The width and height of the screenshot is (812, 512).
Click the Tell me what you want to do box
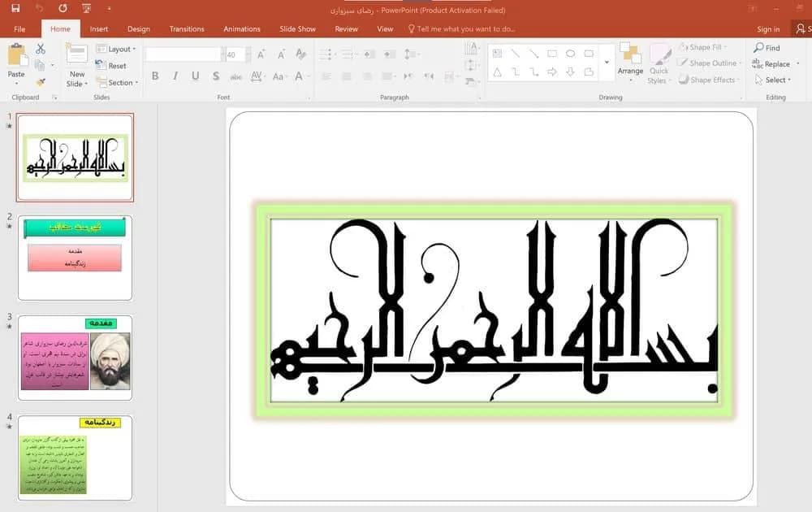coord(461,29)
